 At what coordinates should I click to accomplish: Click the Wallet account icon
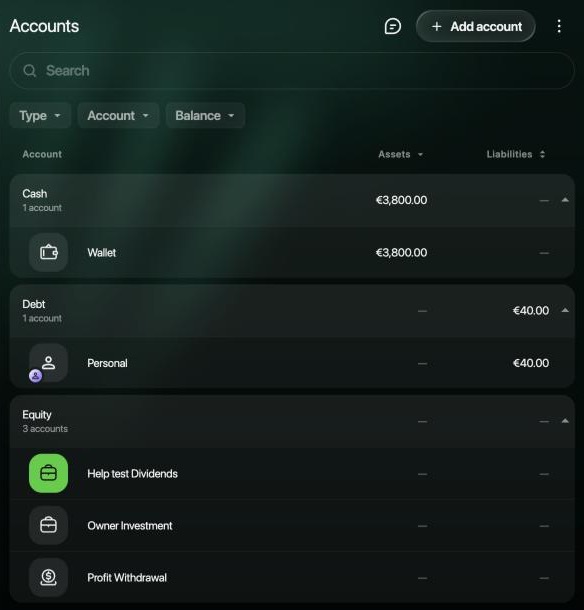[48, 252]
